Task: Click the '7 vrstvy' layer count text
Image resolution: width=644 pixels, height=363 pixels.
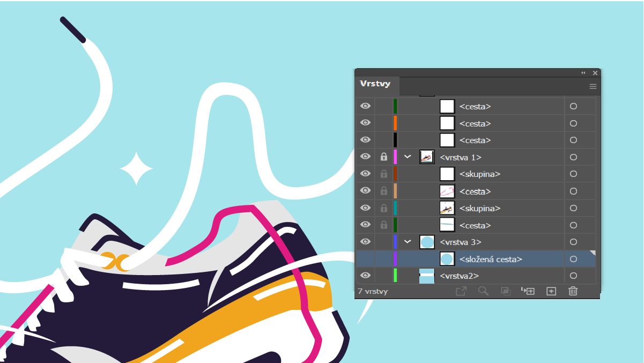Action: (373, 291)
